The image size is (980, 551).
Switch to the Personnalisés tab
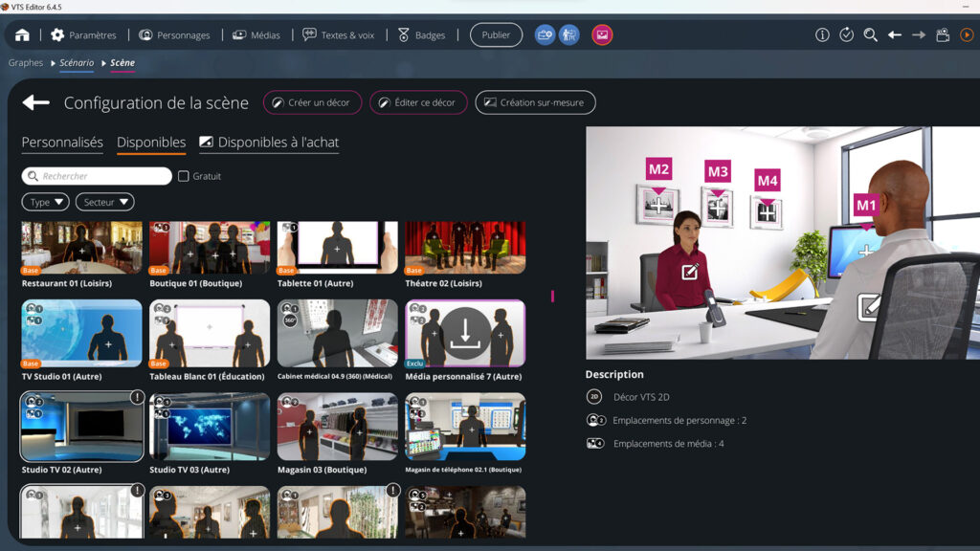click(61, 141)
